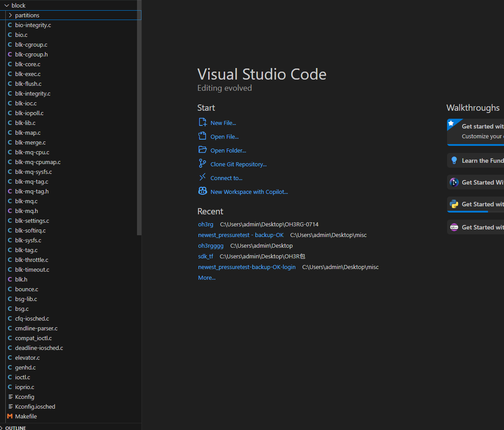Open the Customize your editor walkthrough card
This screenshot has width=504, height=430.
476,133
